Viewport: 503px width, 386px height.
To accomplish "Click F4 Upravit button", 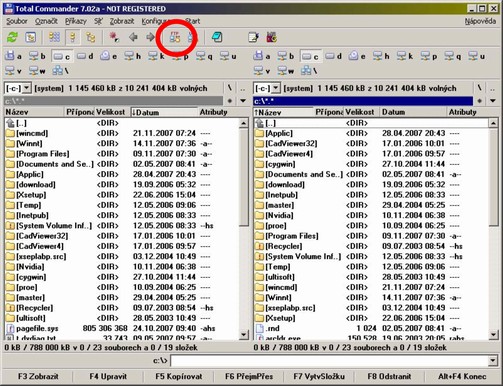I will coord(108,377).
